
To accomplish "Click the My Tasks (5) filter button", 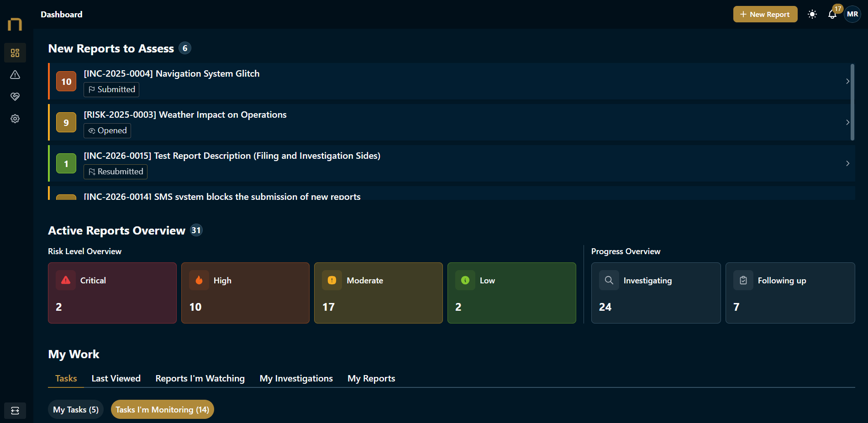I will point(75,409).
